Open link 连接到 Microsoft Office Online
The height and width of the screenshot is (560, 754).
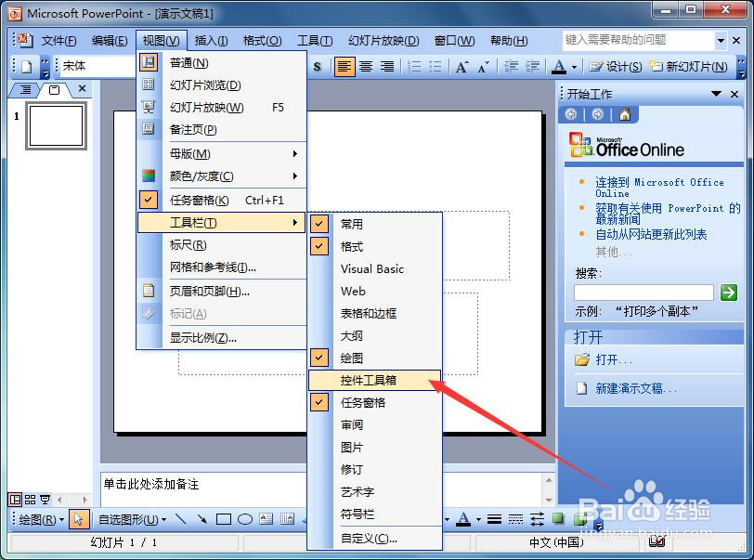point(659,188)
